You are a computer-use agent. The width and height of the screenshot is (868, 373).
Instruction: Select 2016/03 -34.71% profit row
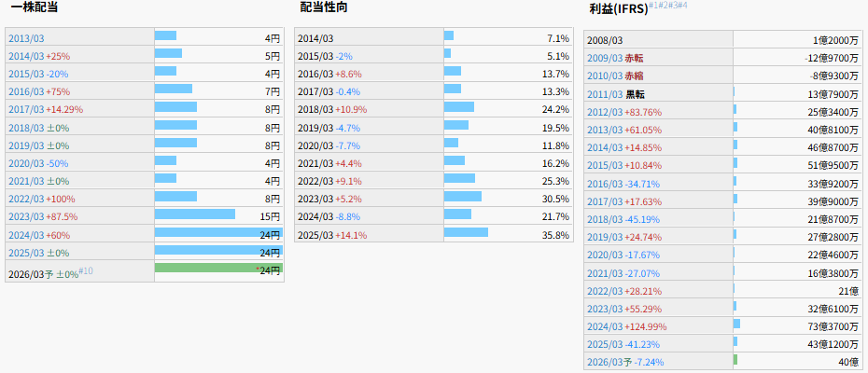point(623,184)
